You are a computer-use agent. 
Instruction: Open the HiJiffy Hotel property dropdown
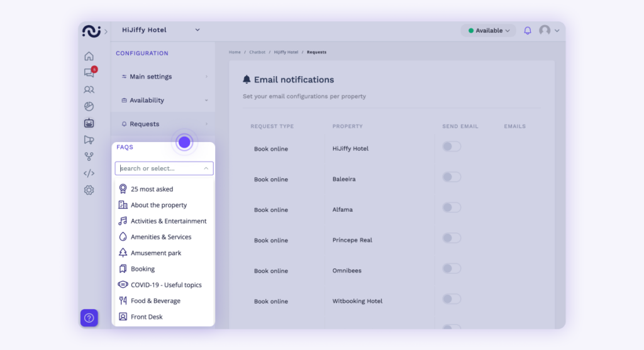point(160,30)
